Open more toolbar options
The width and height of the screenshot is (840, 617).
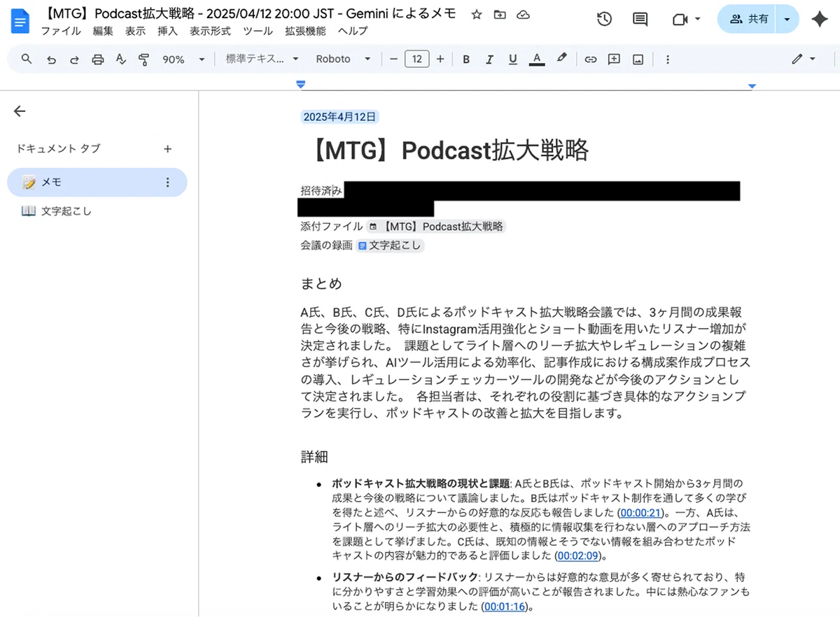pos(667,59)
